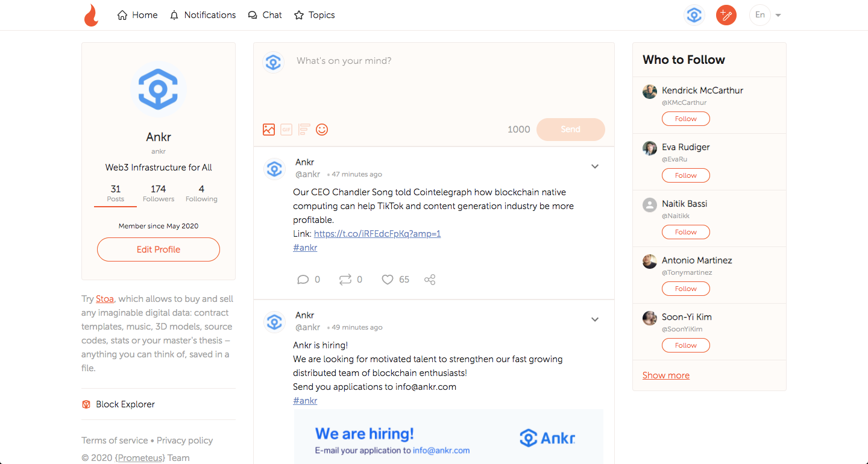Add a poll to the post
Screen dimensions: 868x464
pyautogui.click(x=304, y=130)
